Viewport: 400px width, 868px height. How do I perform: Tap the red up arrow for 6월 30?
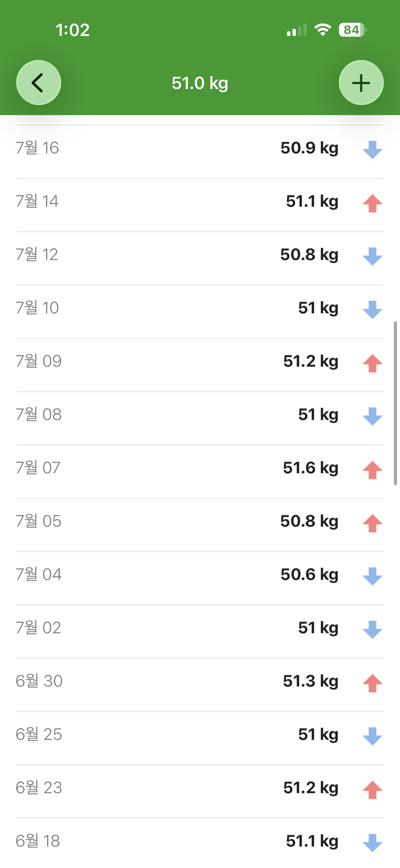372,683
